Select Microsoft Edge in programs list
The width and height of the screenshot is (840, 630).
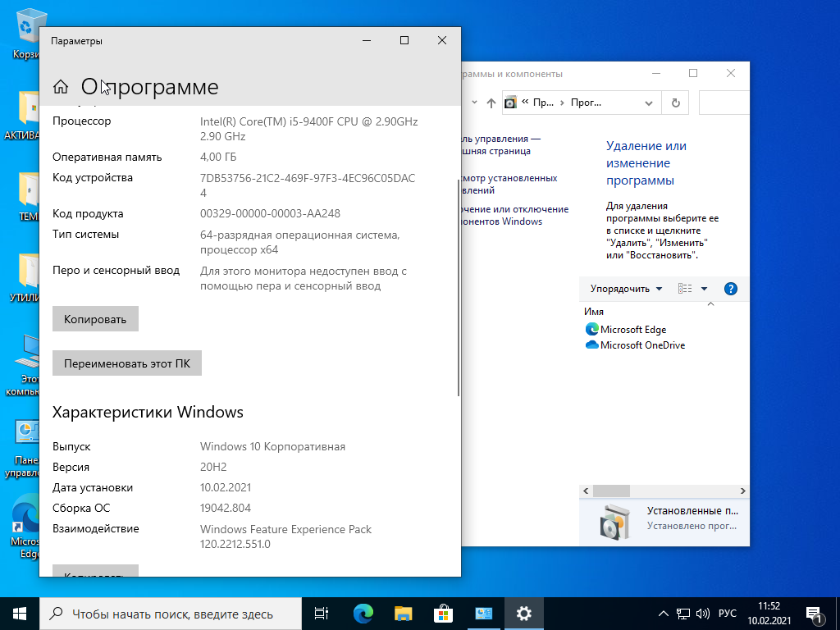(632, 330)
